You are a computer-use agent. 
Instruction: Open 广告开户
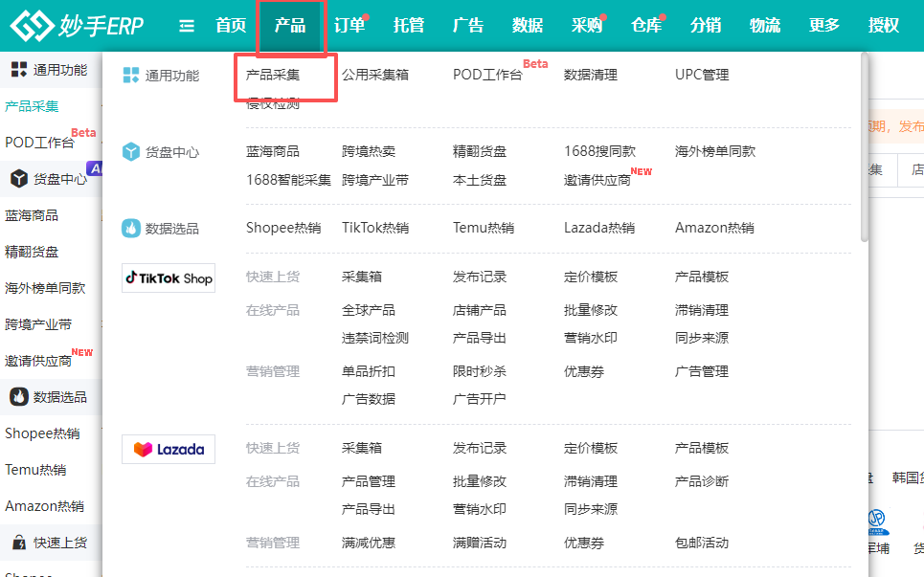pos(480,399)
